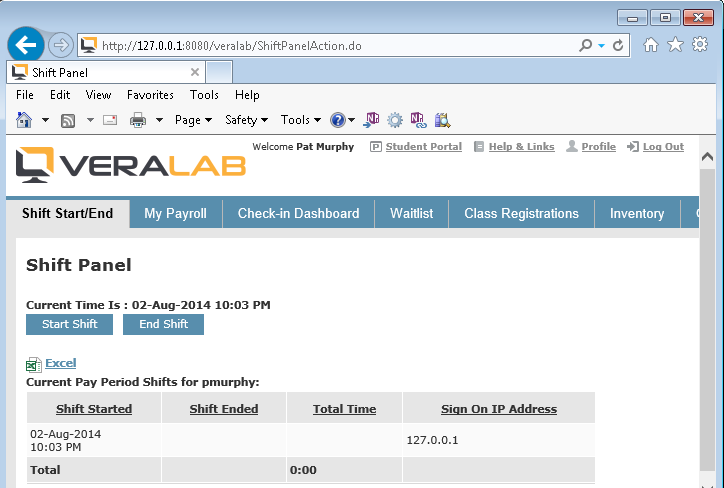Screen dimensions: 724x488
Task: Refresh the page with reload icon
Action: point(618,45)
